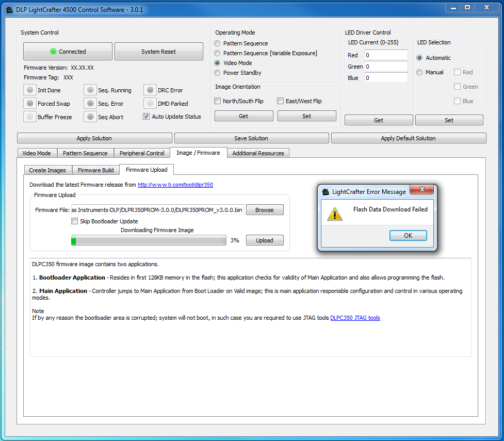504x441 pixels.
Task: Click the firmware download progress bar
Action: (x=149, y=240)
